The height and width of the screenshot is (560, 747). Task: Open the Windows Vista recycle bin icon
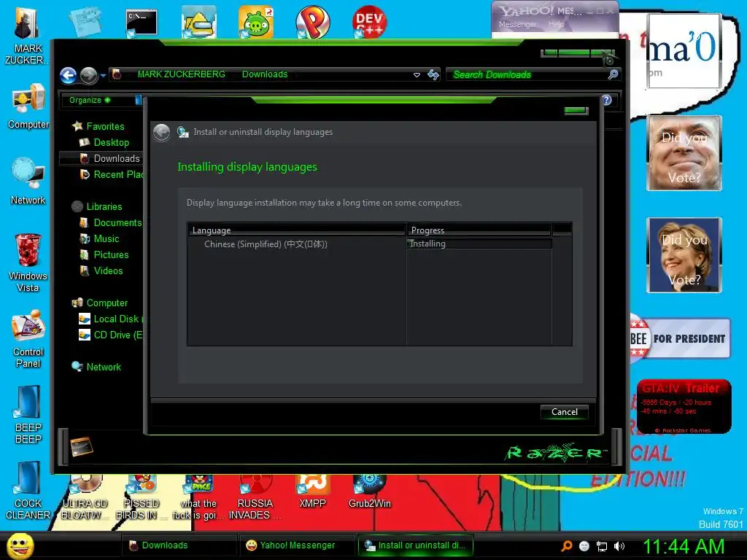pos(28,262)
